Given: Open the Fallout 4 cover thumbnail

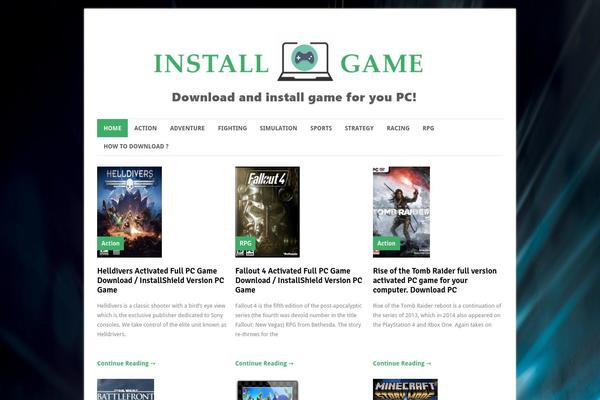Looking at the screenshot, I should (267, 212).
